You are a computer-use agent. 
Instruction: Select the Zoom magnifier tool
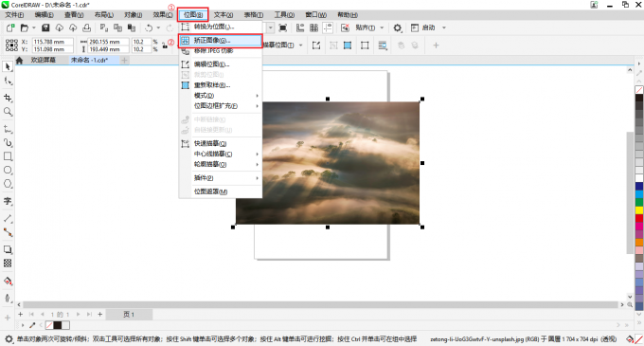point(8,111)
